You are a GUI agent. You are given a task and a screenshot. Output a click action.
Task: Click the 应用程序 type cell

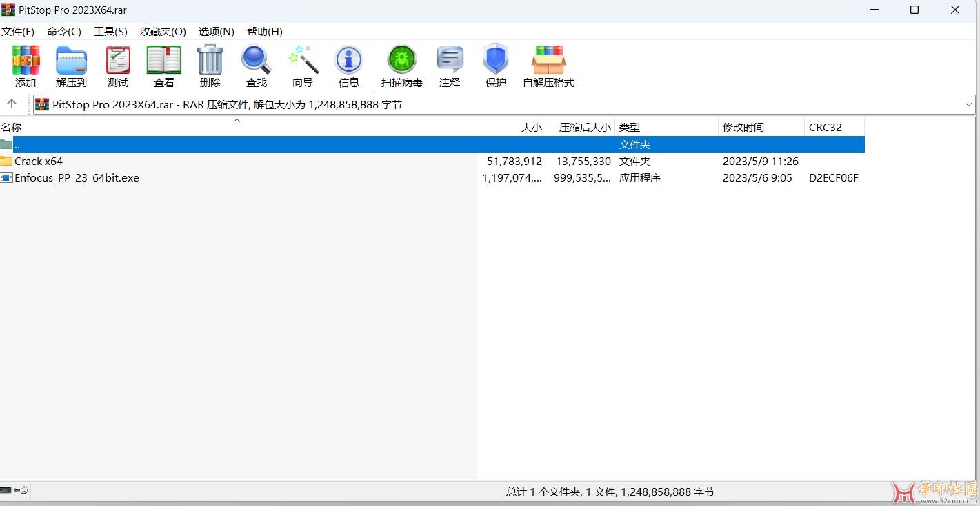(640, 177)
